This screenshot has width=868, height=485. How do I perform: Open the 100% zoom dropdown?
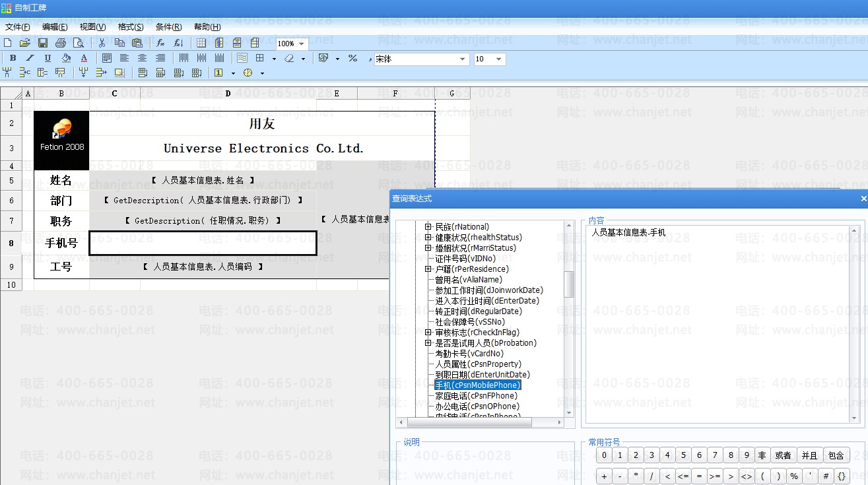coord(302,44)
